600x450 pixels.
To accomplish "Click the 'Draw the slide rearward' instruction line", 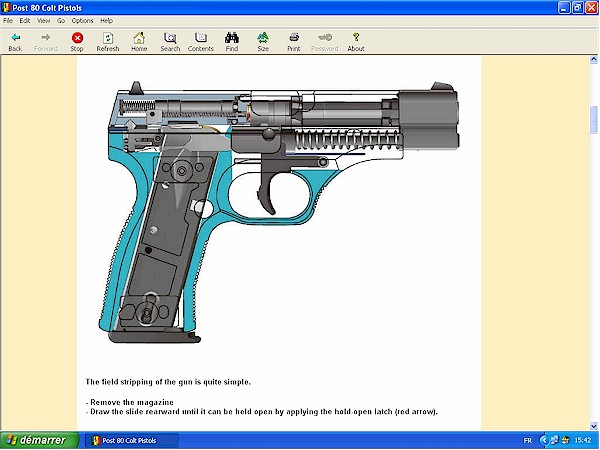I will click(264, 412).
